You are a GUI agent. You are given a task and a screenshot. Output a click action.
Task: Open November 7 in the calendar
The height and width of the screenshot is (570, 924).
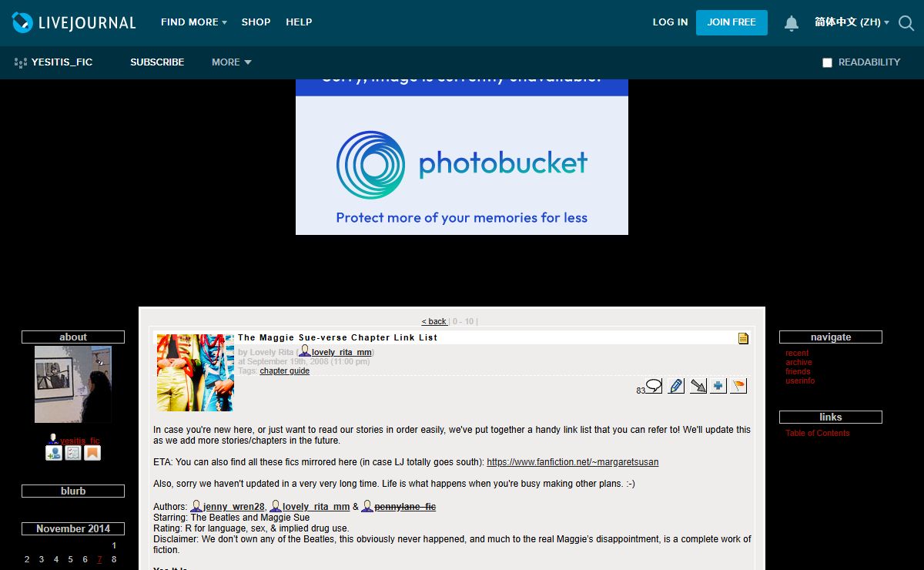[99, 559]
